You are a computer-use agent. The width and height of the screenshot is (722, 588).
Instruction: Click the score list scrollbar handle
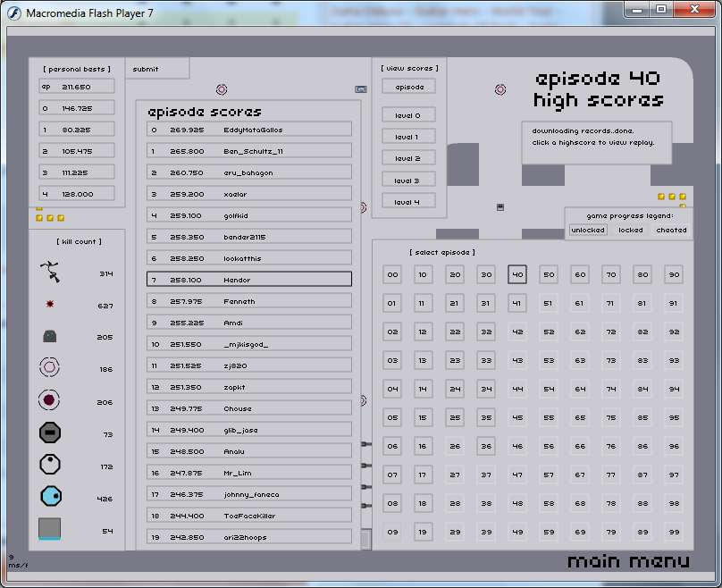(x=365, y=540)
